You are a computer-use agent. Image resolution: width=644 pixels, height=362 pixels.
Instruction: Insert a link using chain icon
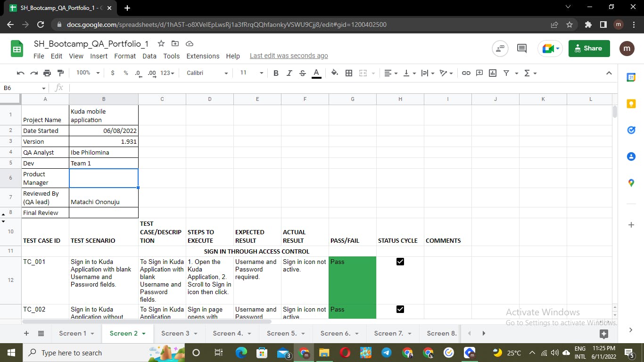click(x=466, y=73)
